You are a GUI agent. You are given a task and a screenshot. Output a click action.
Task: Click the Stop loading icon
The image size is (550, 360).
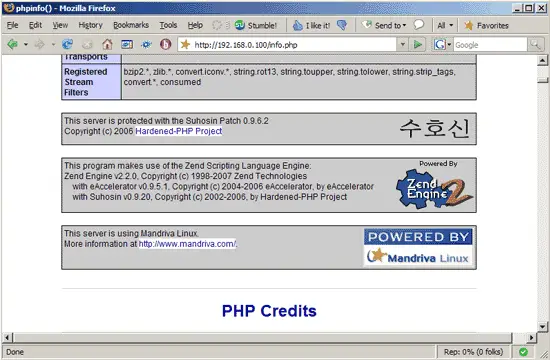click(x=87, y=45)
